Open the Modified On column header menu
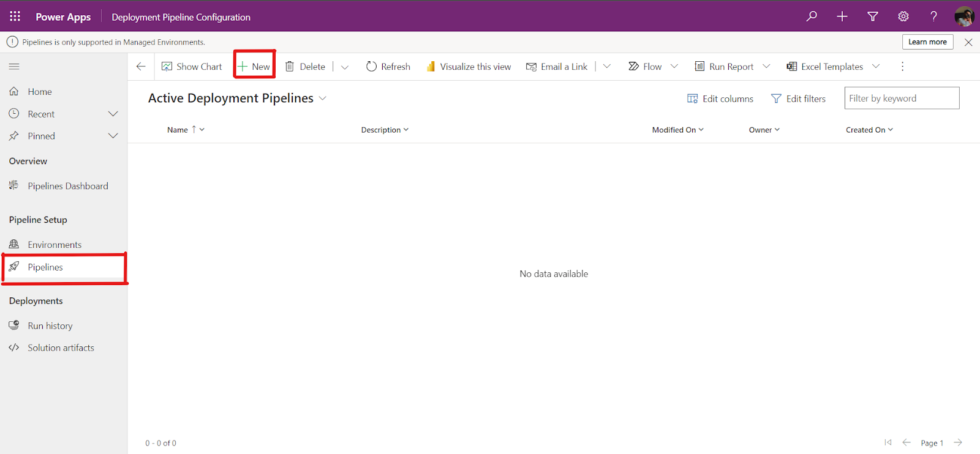980x454 pixels. [677, 130]
